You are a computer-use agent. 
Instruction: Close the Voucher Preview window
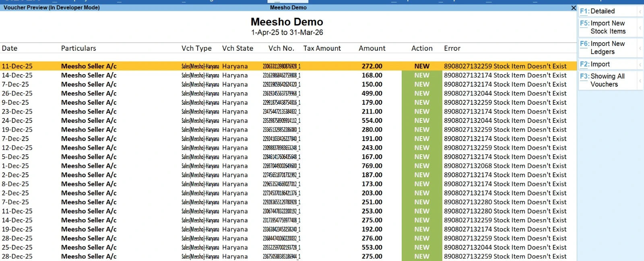574,8
